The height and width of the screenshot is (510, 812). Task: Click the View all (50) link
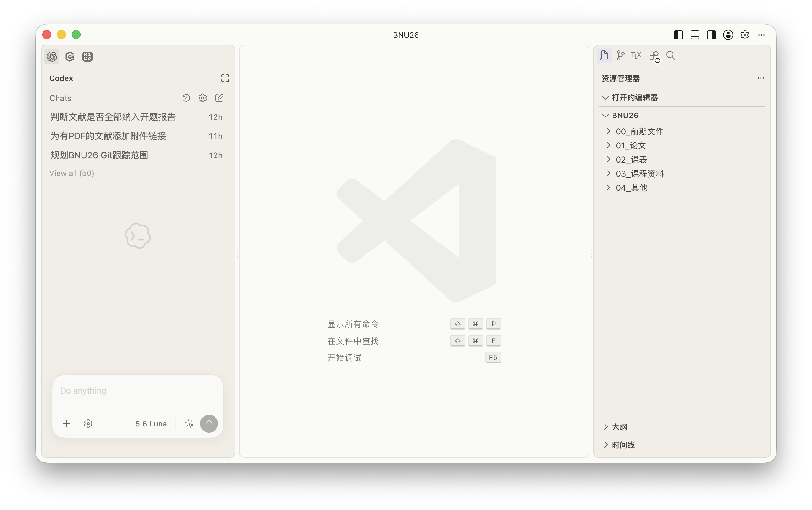click(x=72, y=173)
